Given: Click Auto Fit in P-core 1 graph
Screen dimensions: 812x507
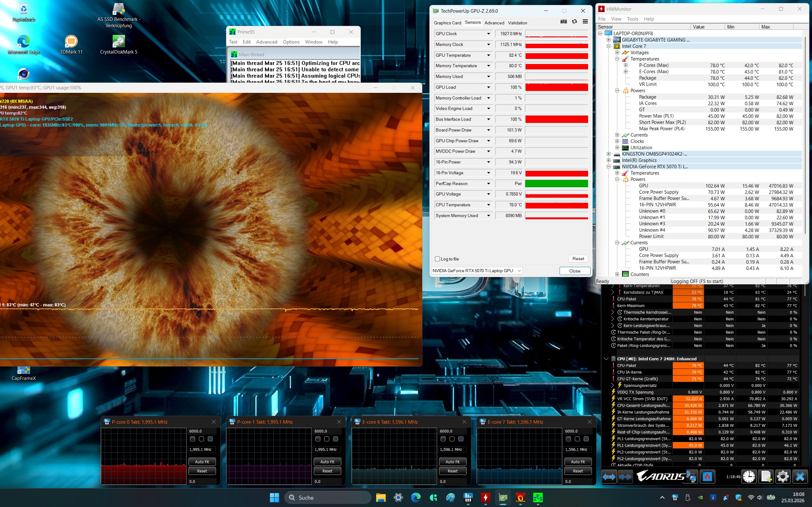Looking at the screenshot, I should point(327,462).
